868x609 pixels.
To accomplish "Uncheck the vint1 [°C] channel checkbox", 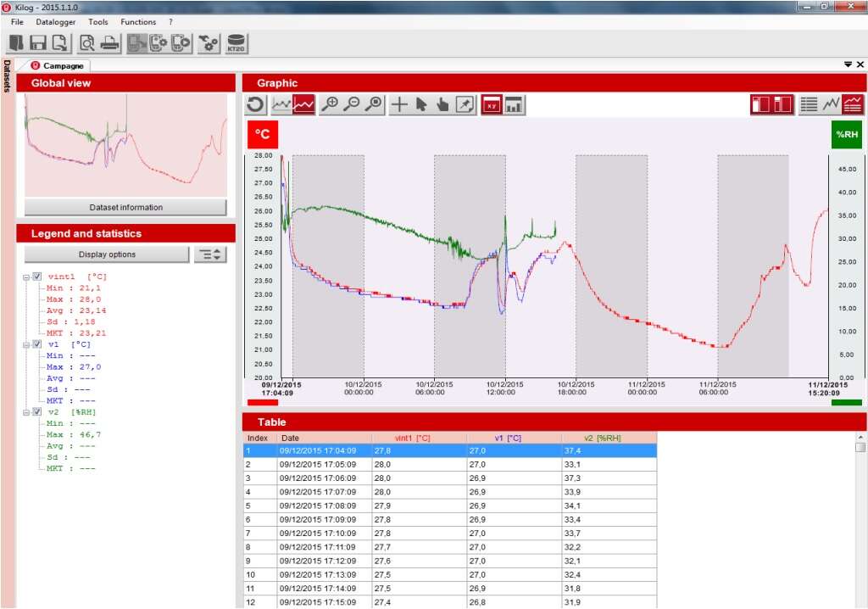I will click(36, 277).
